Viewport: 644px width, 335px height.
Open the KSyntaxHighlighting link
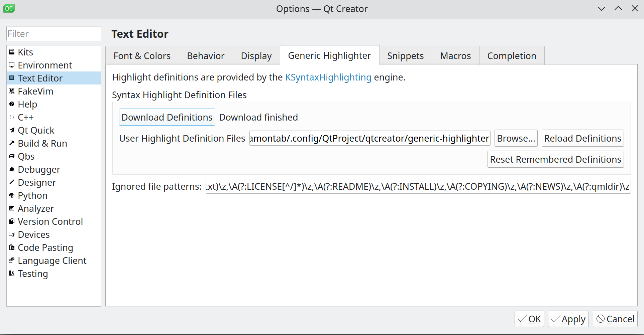(x=328, y=77)
